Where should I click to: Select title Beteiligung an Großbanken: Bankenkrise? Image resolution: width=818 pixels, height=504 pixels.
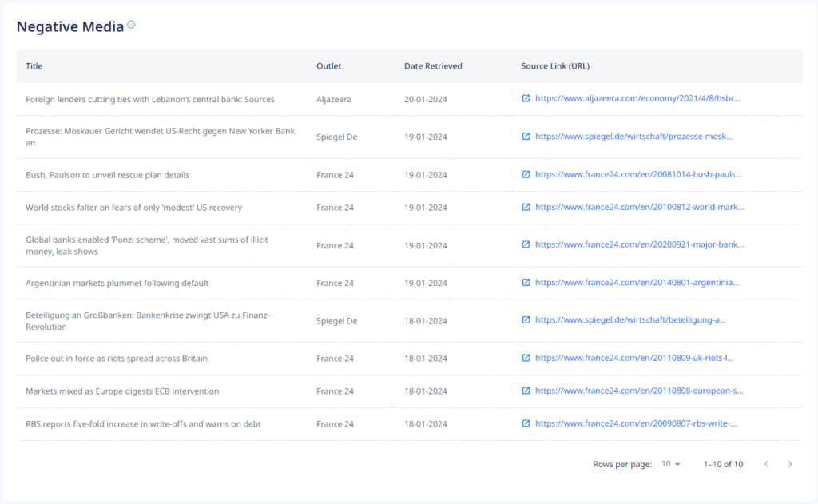tap(148, 321)
